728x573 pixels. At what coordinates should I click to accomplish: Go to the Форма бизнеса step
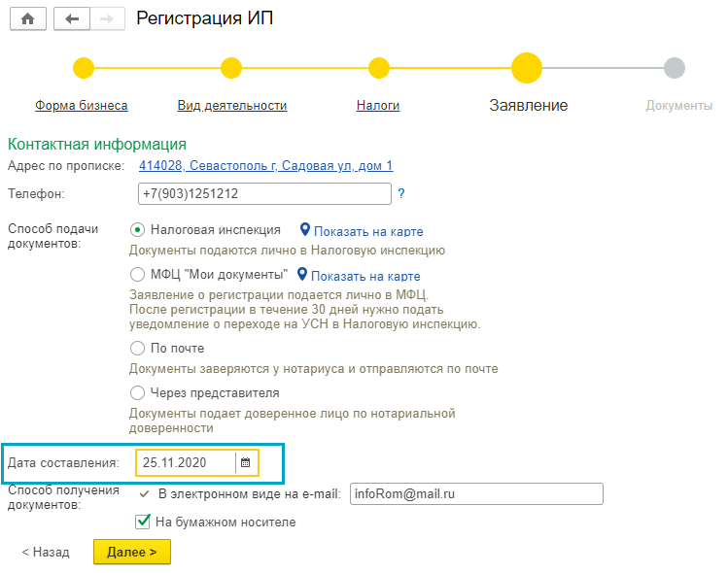point(82,106)
